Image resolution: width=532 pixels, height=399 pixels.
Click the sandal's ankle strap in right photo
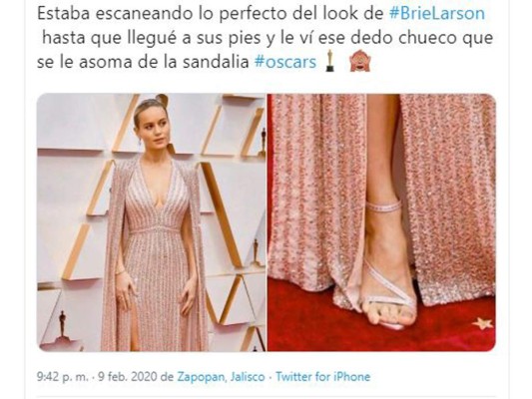click(x=383, y=205)
